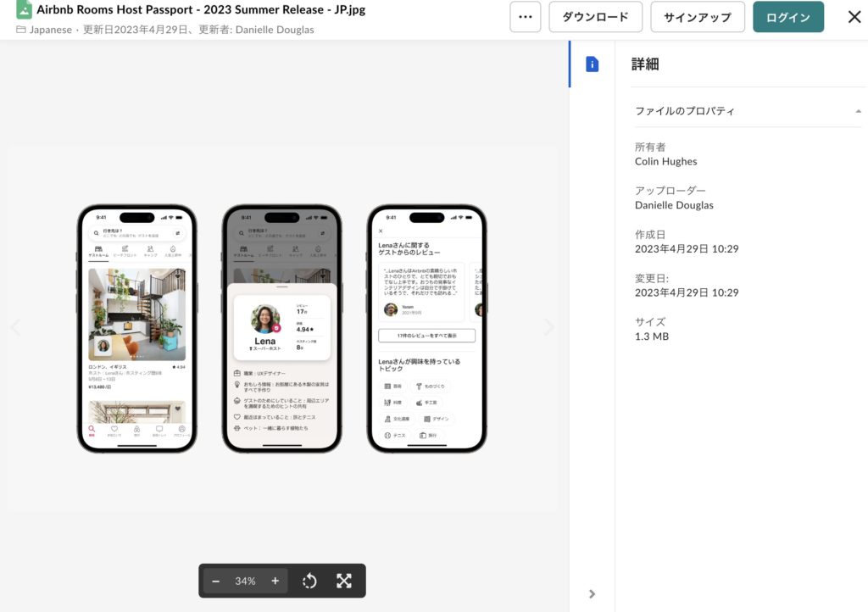Zoom out using the minus button
The height and width of the screenshot is (612, 868).
click(x=216, y=581)
